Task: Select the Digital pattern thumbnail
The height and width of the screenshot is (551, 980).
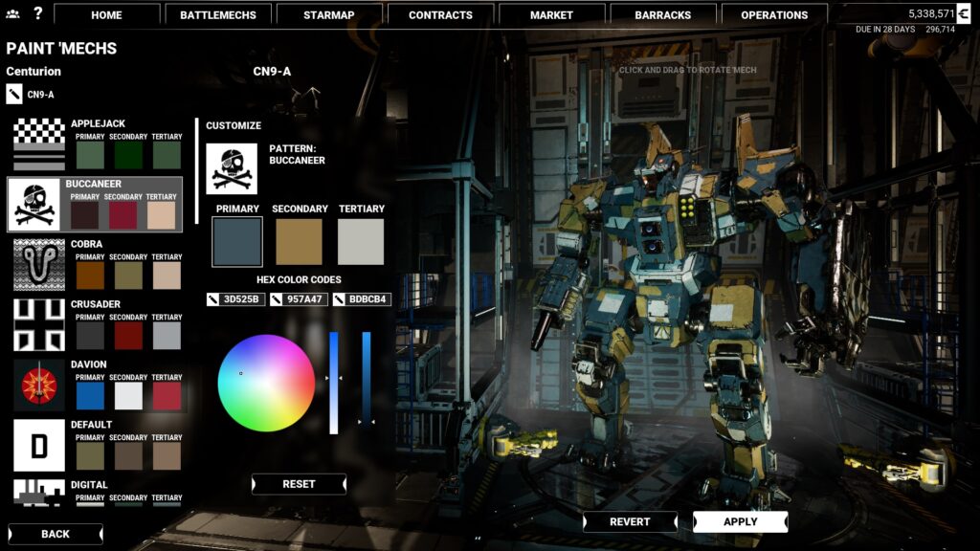Action: click(38, 493)
